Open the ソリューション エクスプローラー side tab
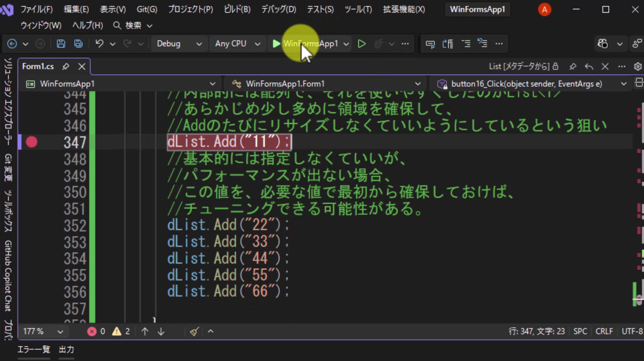 [x=8, y=102]
